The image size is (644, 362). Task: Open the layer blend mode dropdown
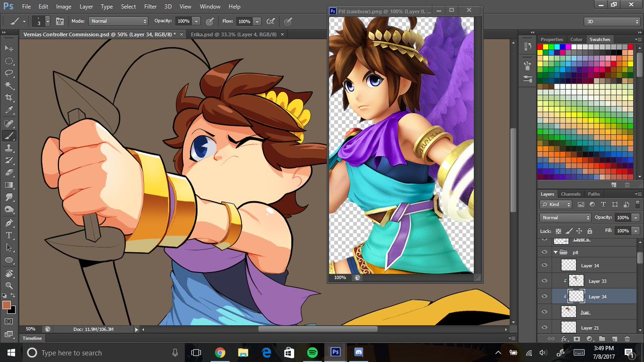(x=566, y=218)
